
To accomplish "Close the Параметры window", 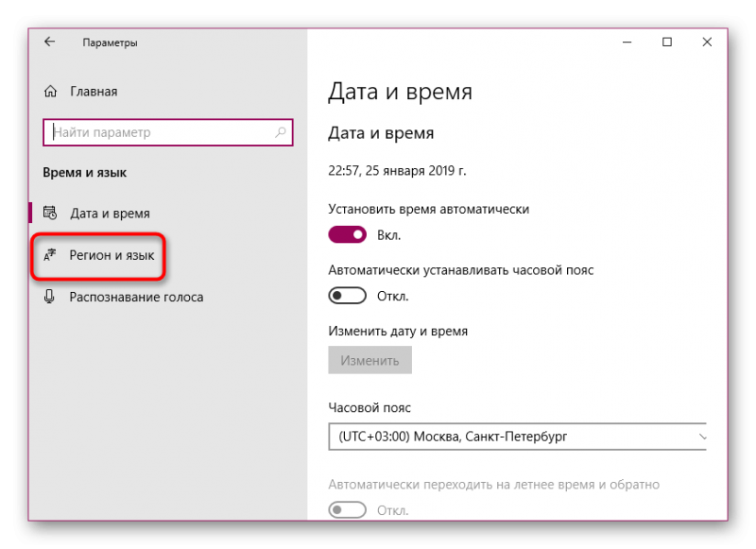I will click(x=707, y=43).
